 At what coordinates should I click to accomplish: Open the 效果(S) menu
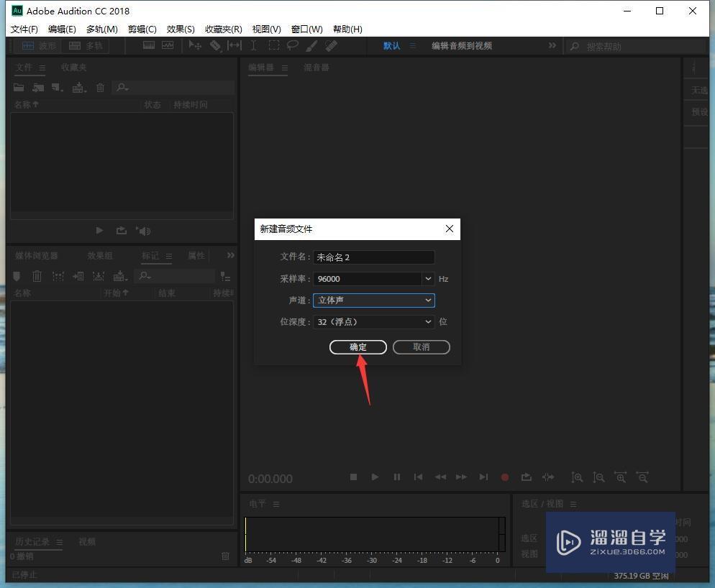pyautogui.click(x=181, y=29)
